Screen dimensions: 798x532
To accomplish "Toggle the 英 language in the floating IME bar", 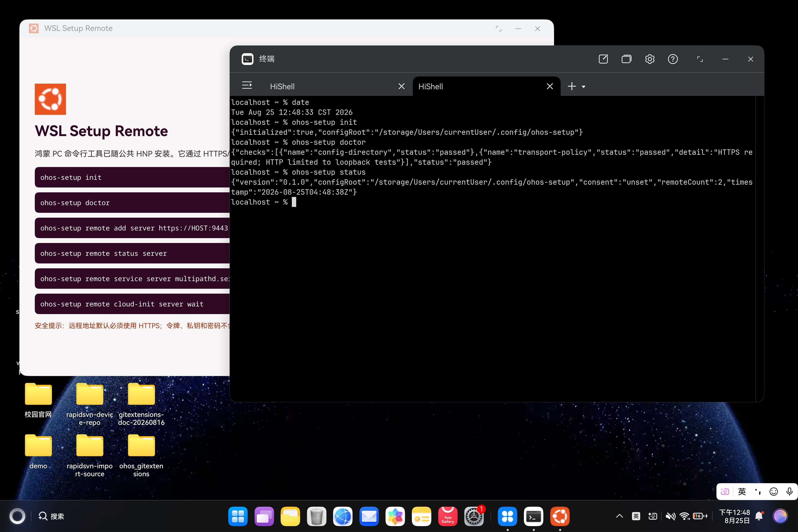I will pyautogui.click(x=742, y=492).
